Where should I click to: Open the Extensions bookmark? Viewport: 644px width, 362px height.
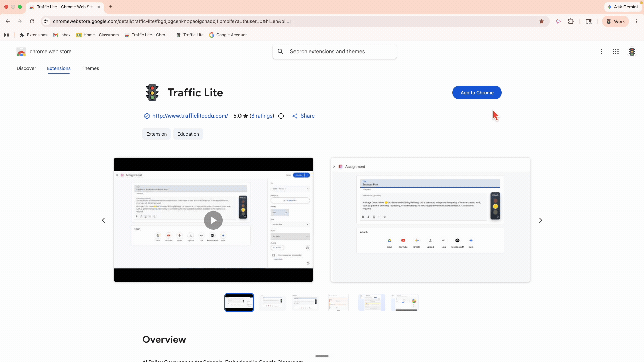coord(34,35)
